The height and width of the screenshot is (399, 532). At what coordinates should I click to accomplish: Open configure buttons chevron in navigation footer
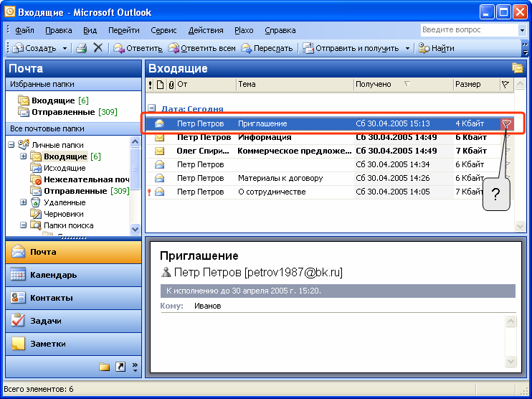135,367
